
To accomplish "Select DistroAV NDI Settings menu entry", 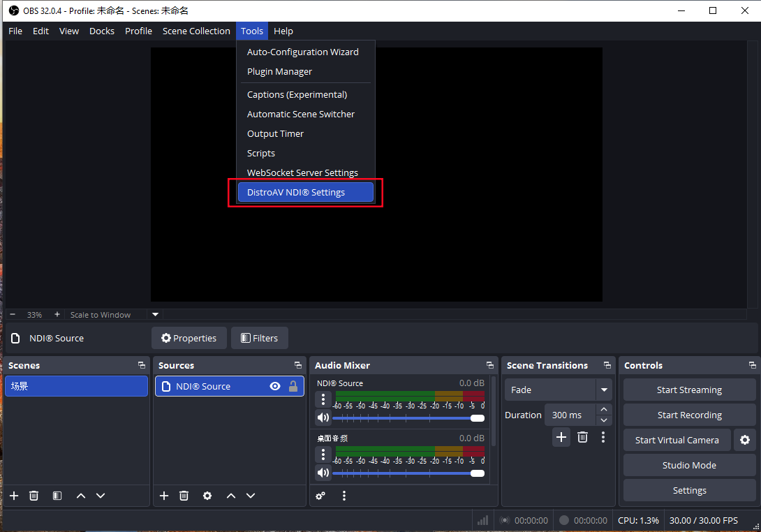I will pyautogui.click(x=305, y=192).
